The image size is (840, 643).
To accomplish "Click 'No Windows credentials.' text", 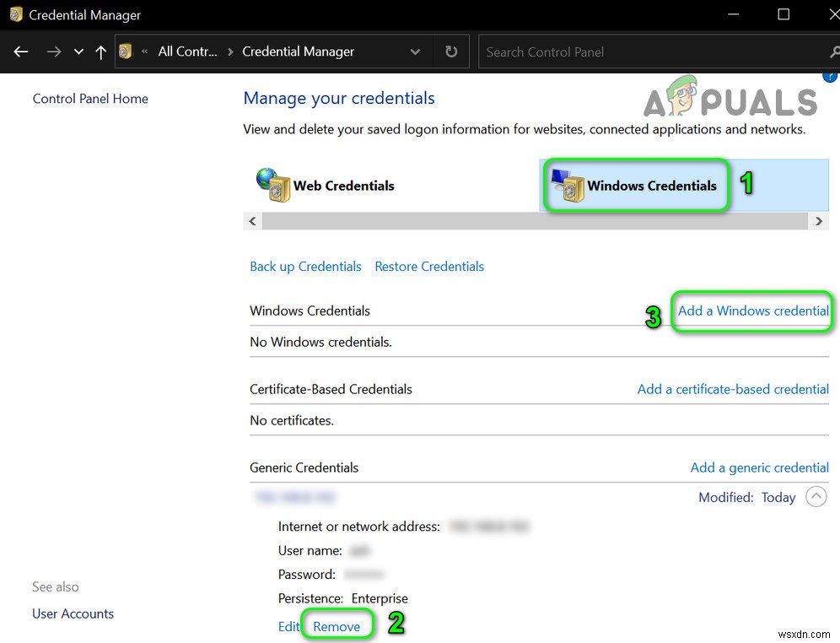I will tap(320, 342).
